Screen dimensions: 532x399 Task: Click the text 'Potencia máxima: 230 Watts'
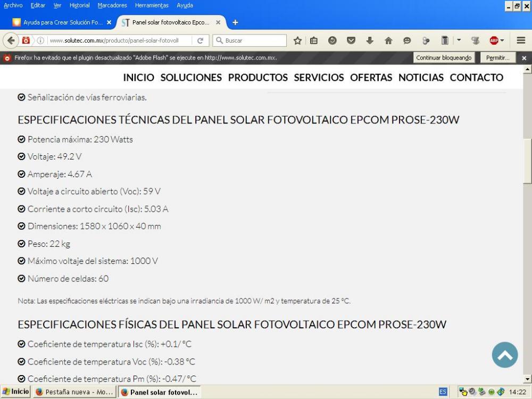point(80,139)
